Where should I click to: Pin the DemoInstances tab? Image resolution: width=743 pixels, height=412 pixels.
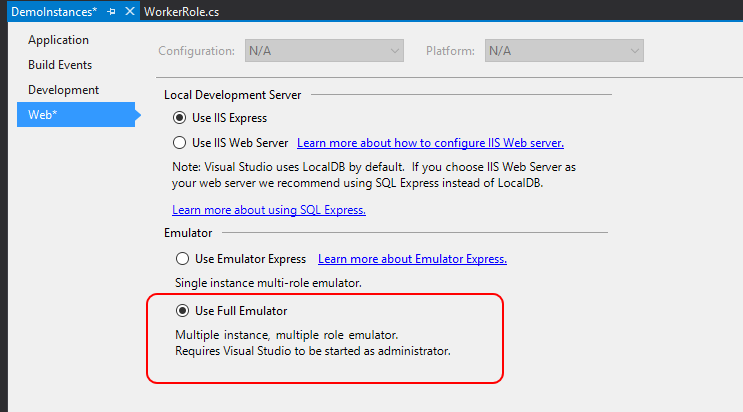pos(111,12)
